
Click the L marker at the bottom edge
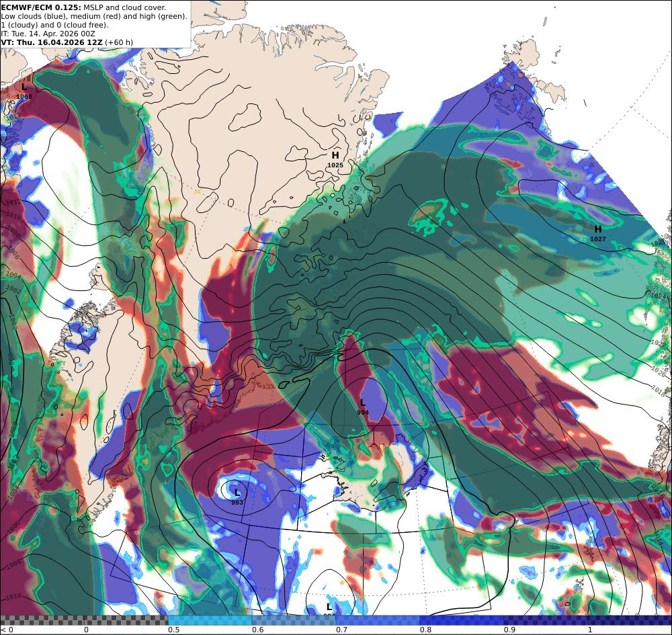pyautogui.click(x=329, y=607)
